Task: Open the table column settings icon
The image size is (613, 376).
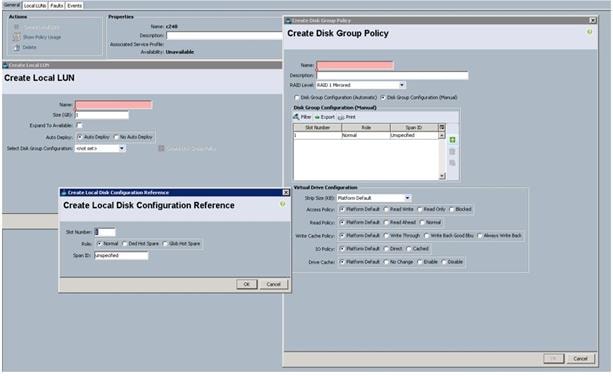Action: (x=442, y=127)
